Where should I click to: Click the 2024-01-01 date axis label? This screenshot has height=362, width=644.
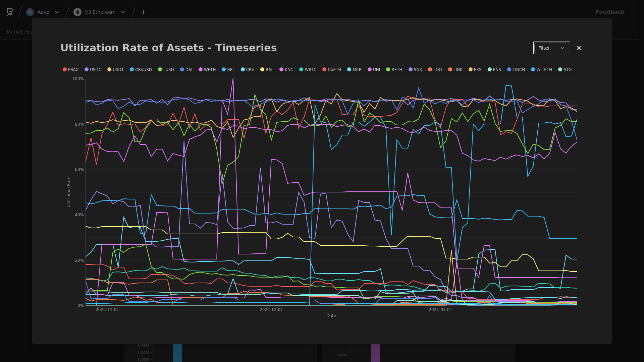coord(440,310)
